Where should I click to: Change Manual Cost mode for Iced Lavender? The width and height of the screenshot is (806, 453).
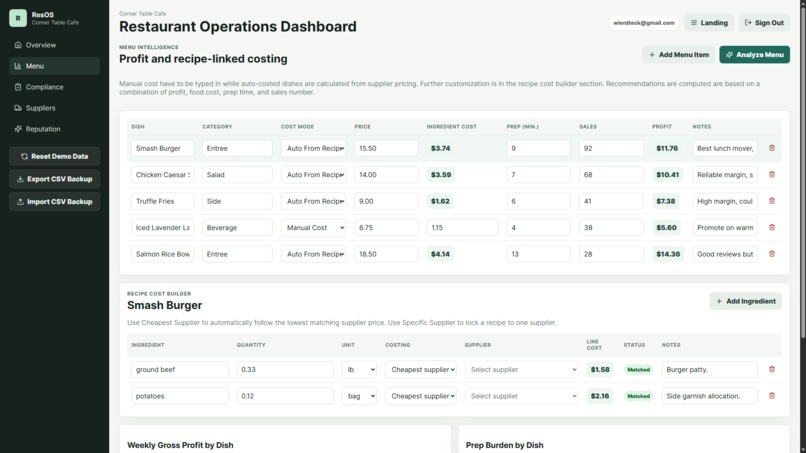tap(313, 227)
